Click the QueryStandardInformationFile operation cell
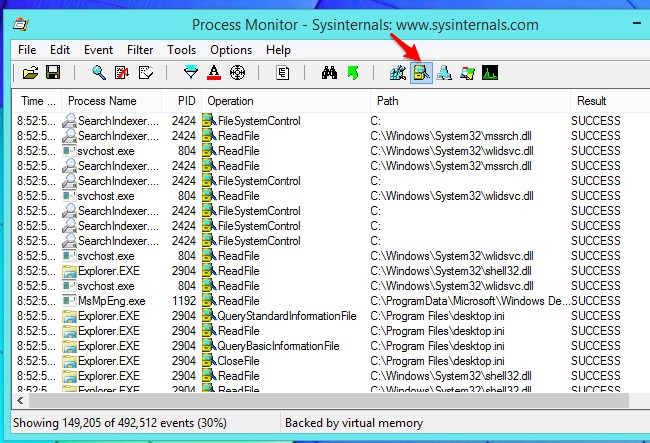The height and width of the screenshot is (443, 650). coord(287,316)
